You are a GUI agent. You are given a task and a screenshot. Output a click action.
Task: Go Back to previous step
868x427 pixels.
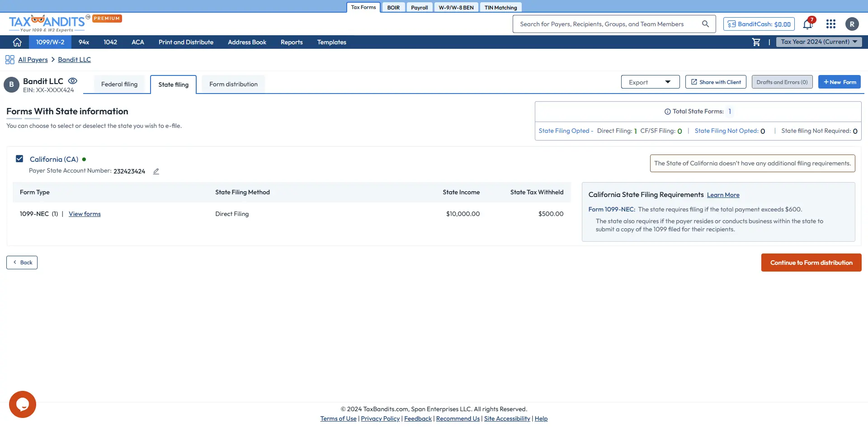pyautogui.click(x=22, y=263)
